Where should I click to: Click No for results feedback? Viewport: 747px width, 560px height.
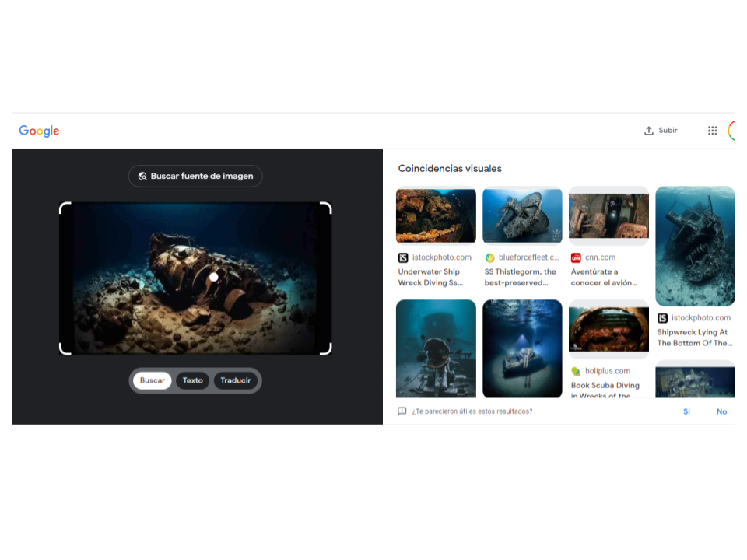coord(721,411)
